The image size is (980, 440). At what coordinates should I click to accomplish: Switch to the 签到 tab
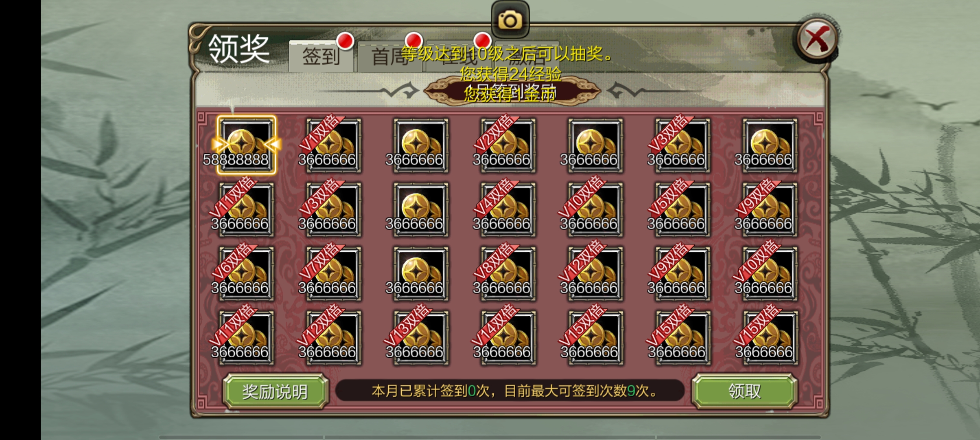[321, 56]
